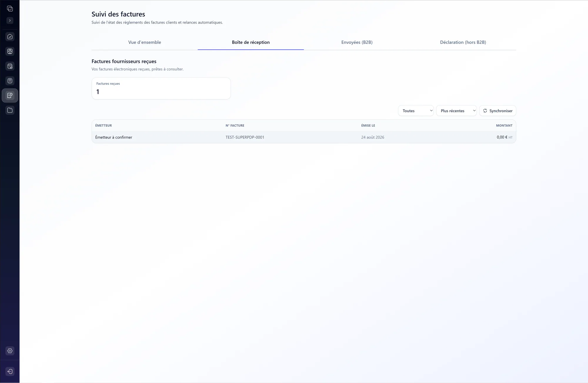
Task: Click the N° FACTURE column header
Action: coord(235,126)
